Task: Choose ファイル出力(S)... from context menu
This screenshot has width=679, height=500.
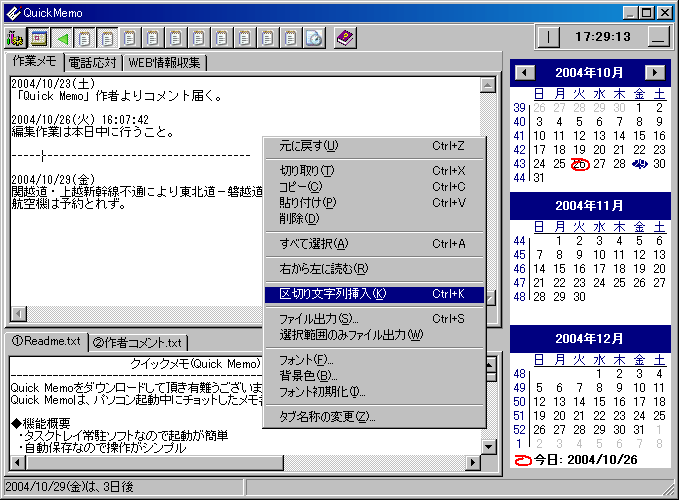Action: tap(374, 319)
